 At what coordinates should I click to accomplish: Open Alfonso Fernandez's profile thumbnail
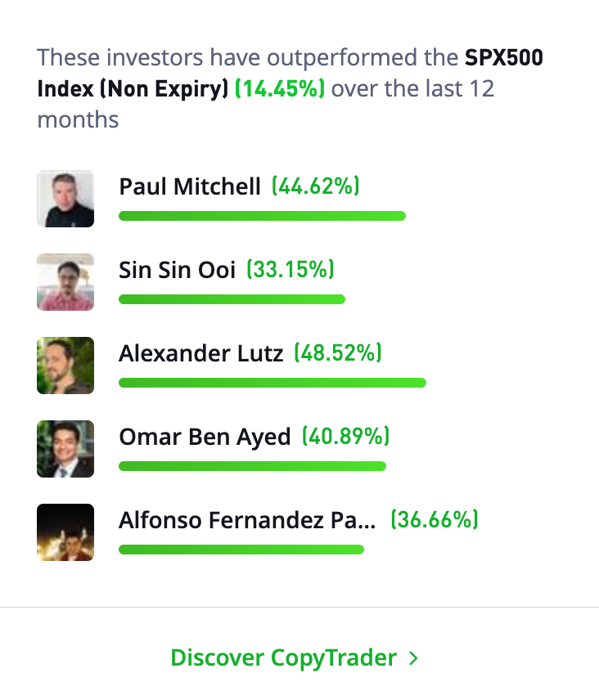[x=65, y=532]
